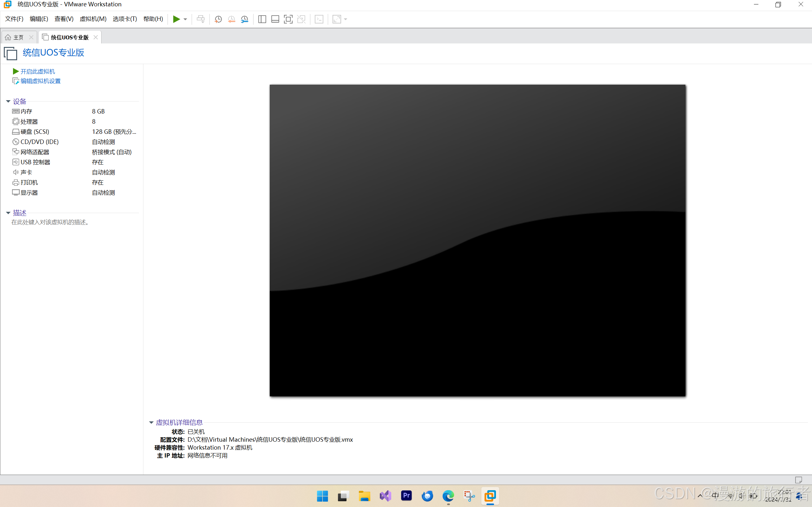Select the 硬盘 (SCSI) device row
This screenshot has width=812, height=507.
point(75,132)
